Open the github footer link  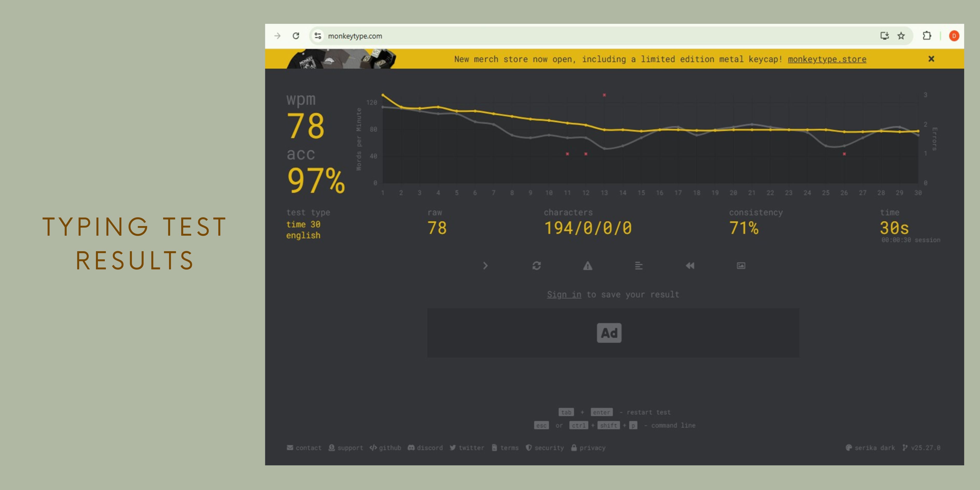[x=385, y=448]
